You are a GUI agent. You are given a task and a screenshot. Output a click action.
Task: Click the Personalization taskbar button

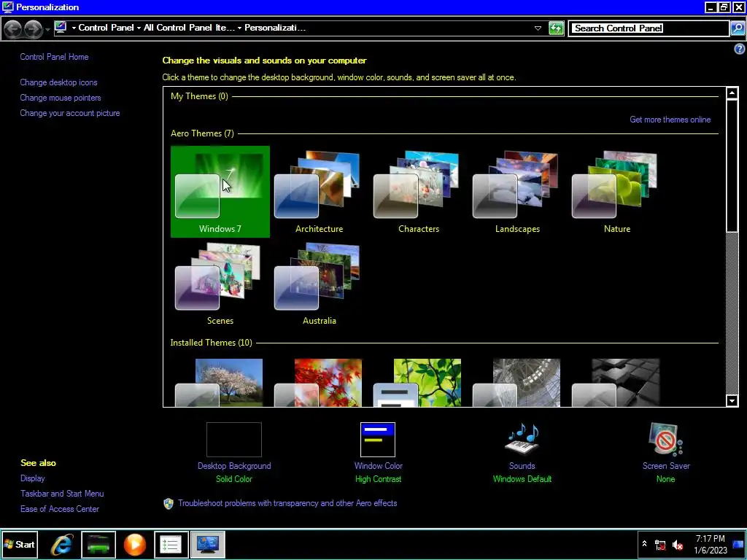[x=208, y=544]
